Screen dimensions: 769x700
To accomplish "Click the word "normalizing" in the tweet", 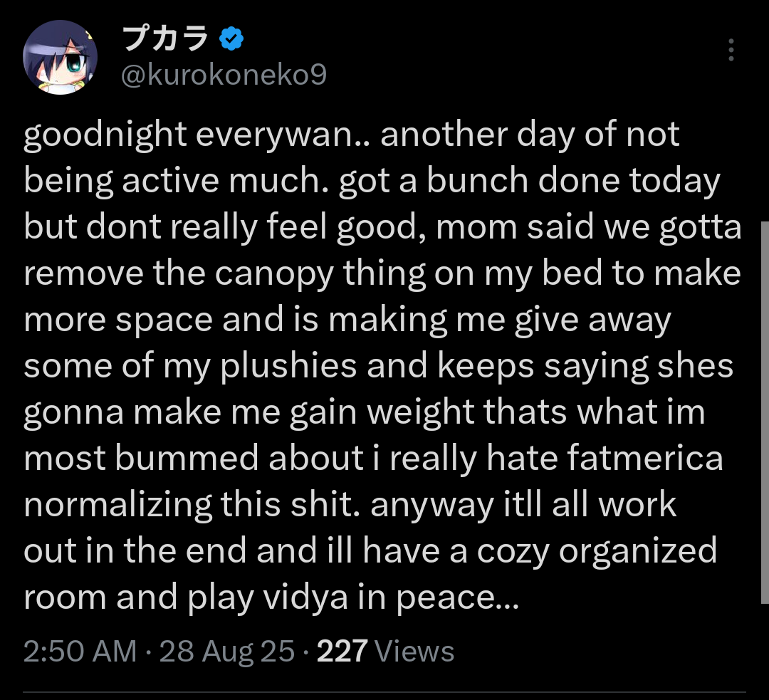I will tap(117, 506).
